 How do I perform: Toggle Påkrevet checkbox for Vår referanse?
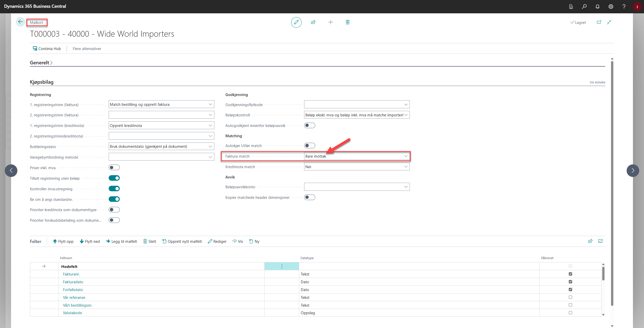(x=570, y=297)
